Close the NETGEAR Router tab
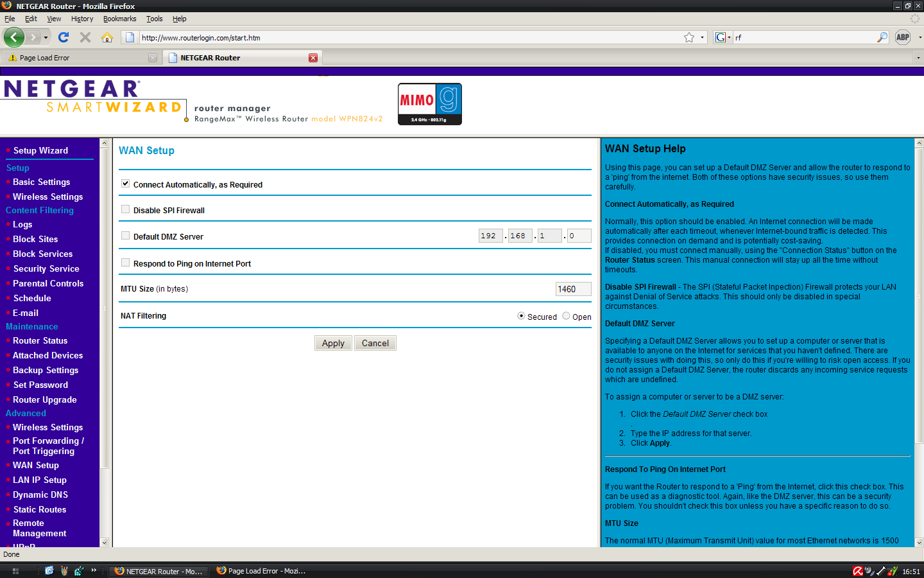 tap(313, 58)
